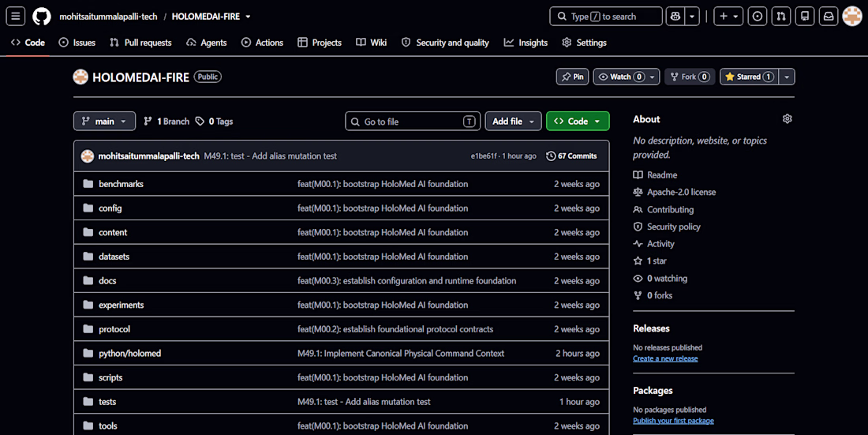Open the 0 forks link

(653, 295)
